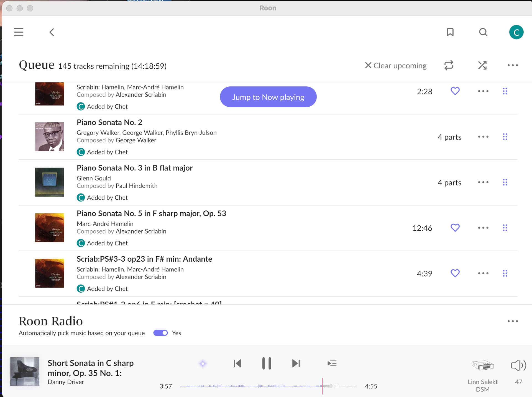Click the drag handle for Hindemith Sonata No. 3
This screenshot has width=532, height=397.
click(505, 182)
